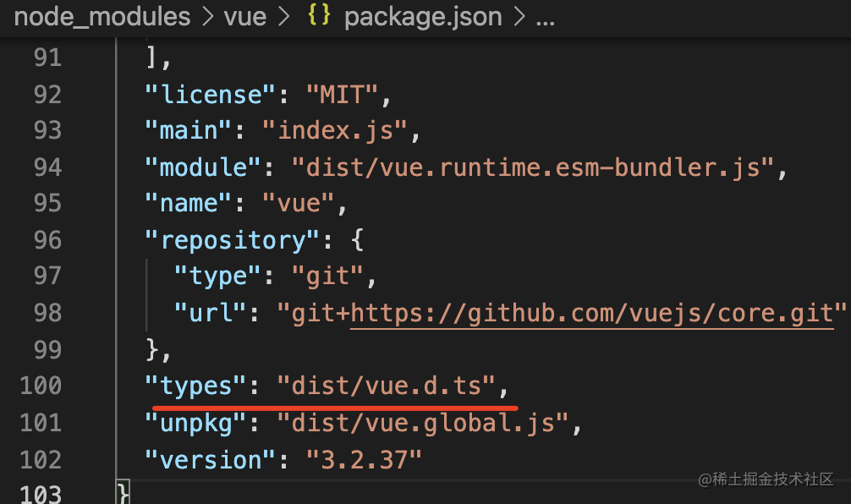This screenshot has width=851, height=504.
Task: Expand chevron between node_modules and vue
Action: coord(207,17)
